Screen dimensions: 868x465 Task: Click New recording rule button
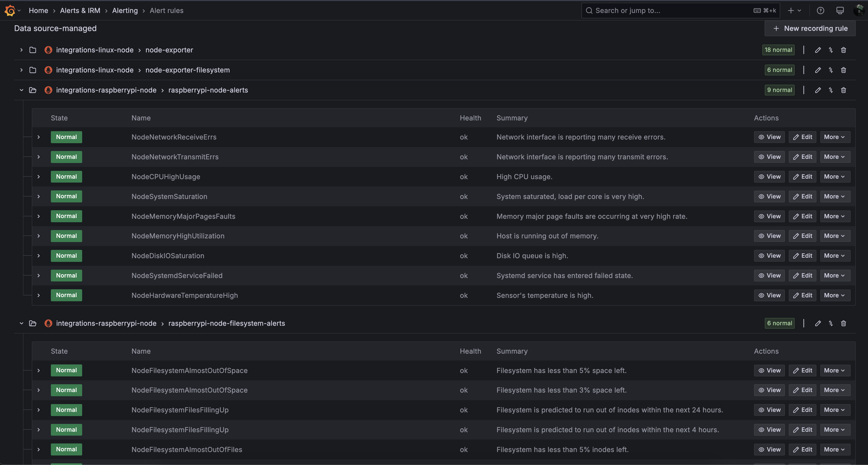[x=810, y=28]
